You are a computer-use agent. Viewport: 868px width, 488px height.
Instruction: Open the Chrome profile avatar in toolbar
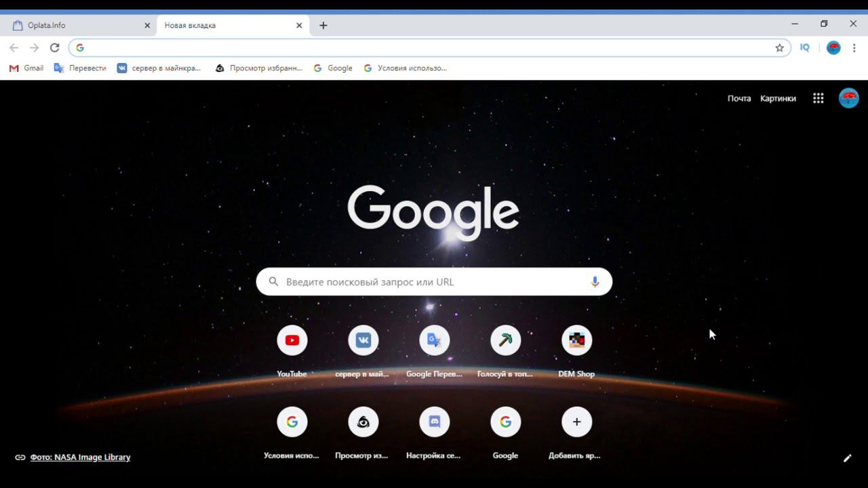click(x=833, y=48)
